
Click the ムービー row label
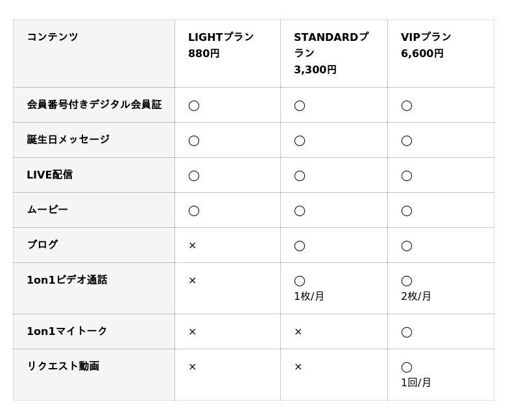coord(47,210)
